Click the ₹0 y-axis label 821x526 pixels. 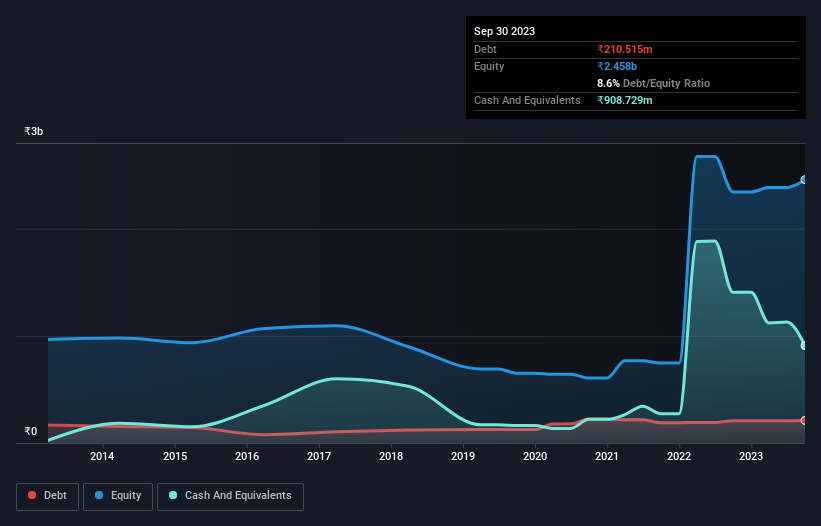tap(31, 431)
